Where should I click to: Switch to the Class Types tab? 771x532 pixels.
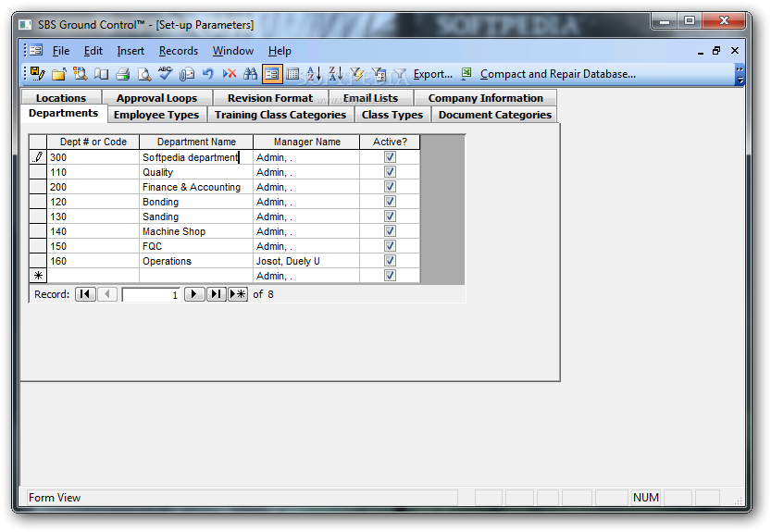392,115
